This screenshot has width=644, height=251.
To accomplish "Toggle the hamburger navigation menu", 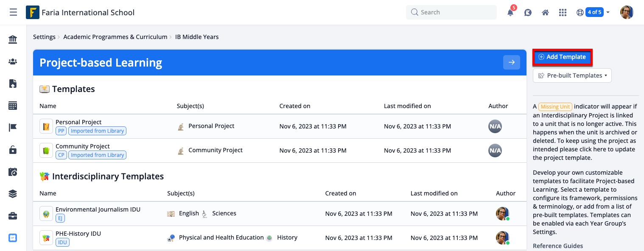I will (13, 12).
